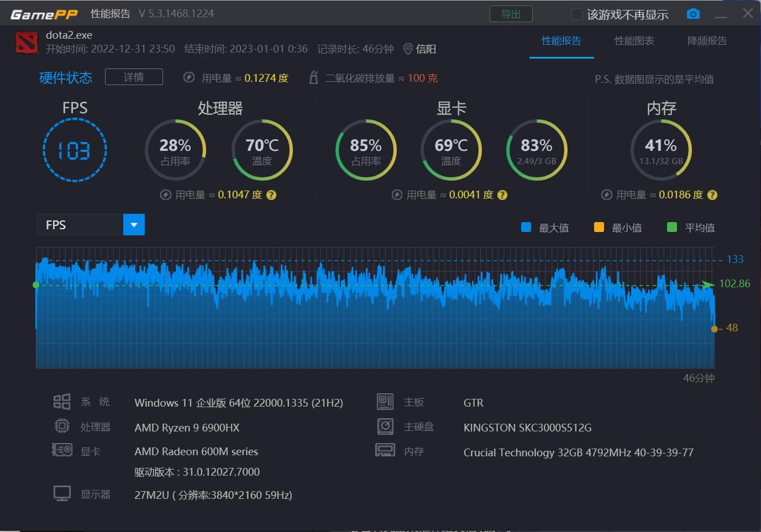Image resolution: width=761 pixels, height=532 pixels.
Task: Click the 硬件状态 heading
Action: point(65,77)
